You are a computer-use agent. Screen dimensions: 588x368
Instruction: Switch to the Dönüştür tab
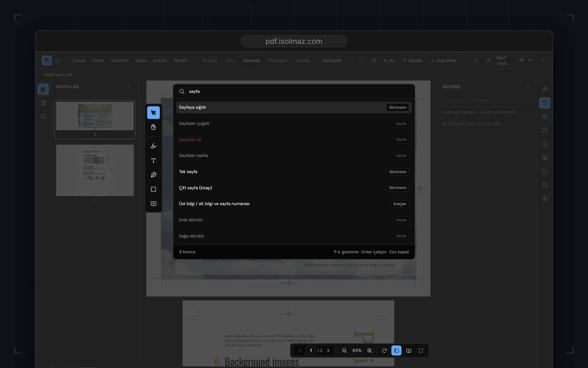278,60
